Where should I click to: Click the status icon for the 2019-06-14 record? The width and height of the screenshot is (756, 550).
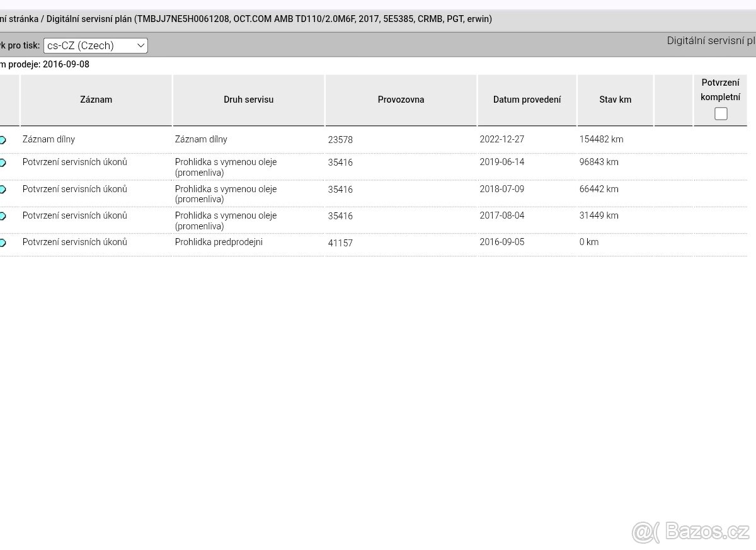tap(3, 163)
